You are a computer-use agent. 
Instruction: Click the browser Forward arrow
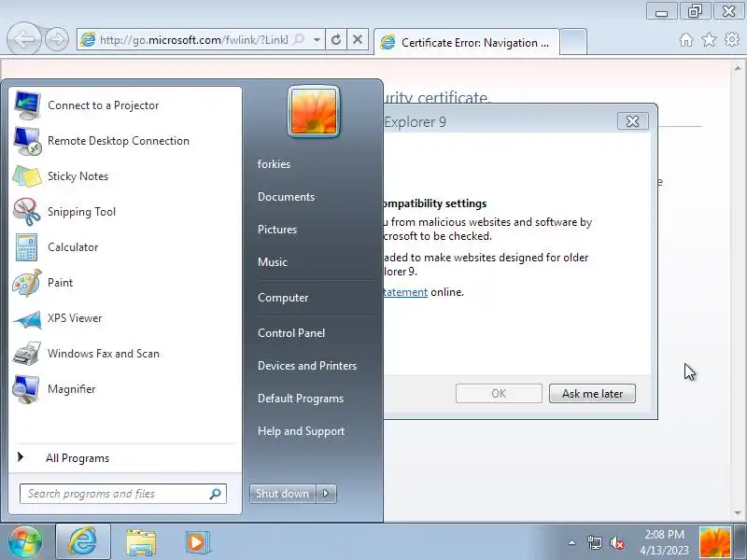point(57,39)
